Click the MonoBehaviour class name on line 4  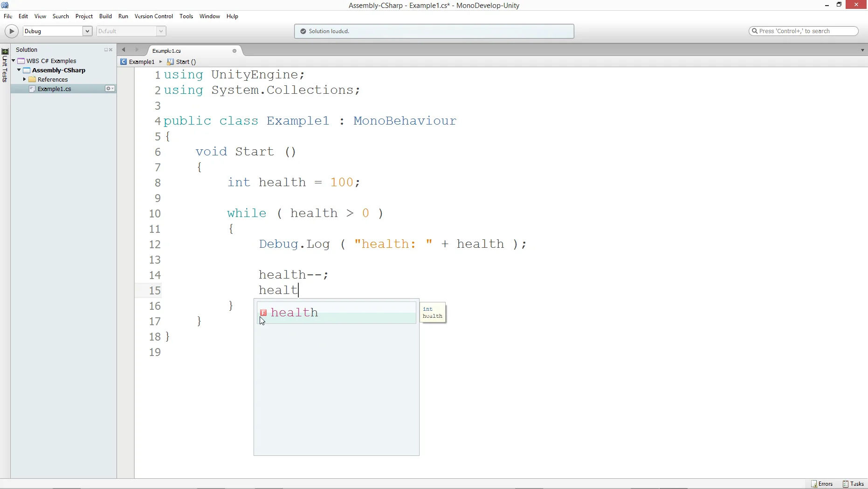(405, 121)
